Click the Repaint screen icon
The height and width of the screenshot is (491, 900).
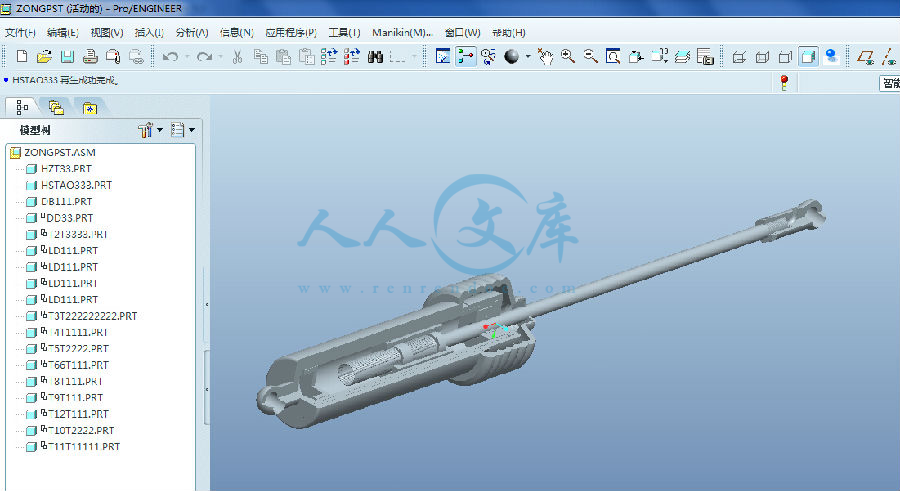443,56
